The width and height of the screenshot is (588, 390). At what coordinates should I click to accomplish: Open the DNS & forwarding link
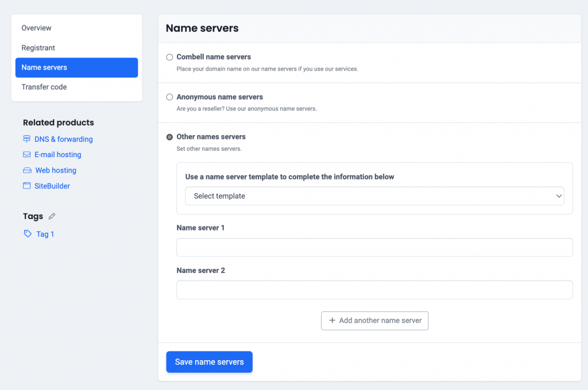[64, 139]
